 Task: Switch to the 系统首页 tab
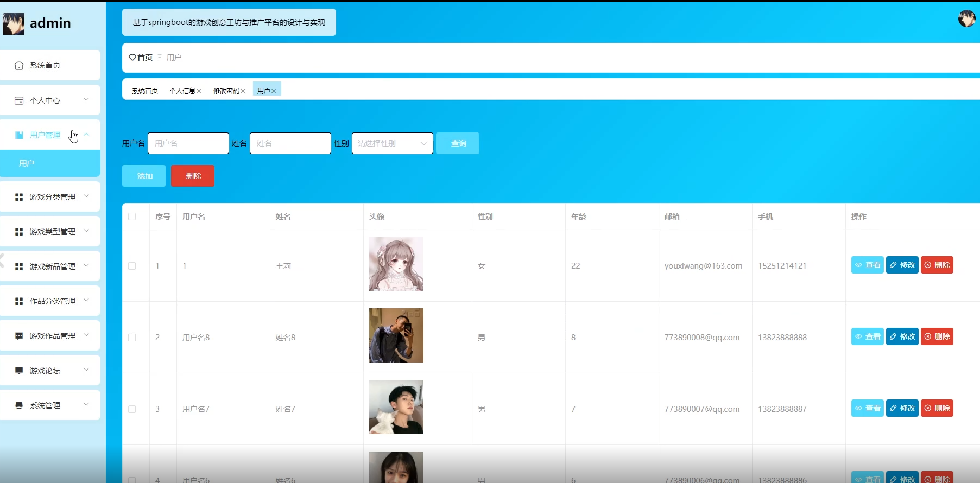145,91
